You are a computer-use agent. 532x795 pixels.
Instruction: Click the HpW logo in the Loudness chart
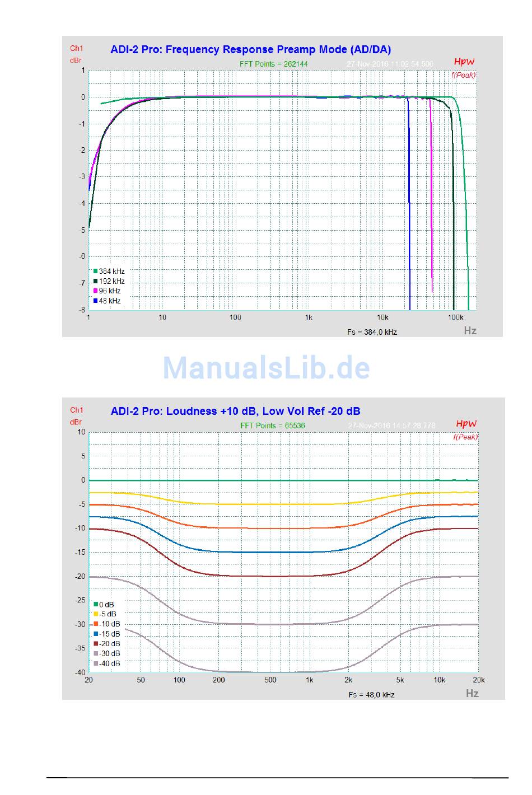point(466,424)
